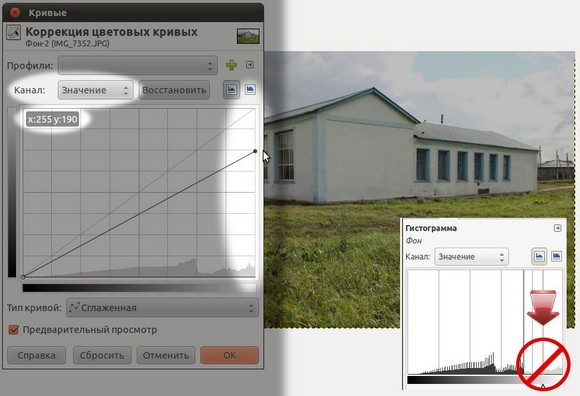
Task: Click the Отменить button
Action: 166,355
